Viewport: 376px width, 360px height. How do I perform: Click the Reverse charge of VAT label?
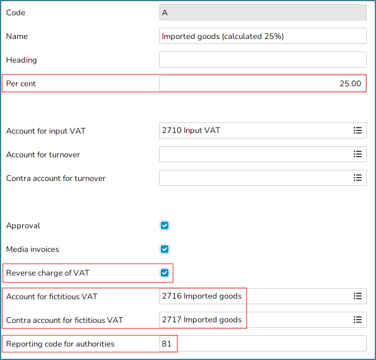pos(48,273)
